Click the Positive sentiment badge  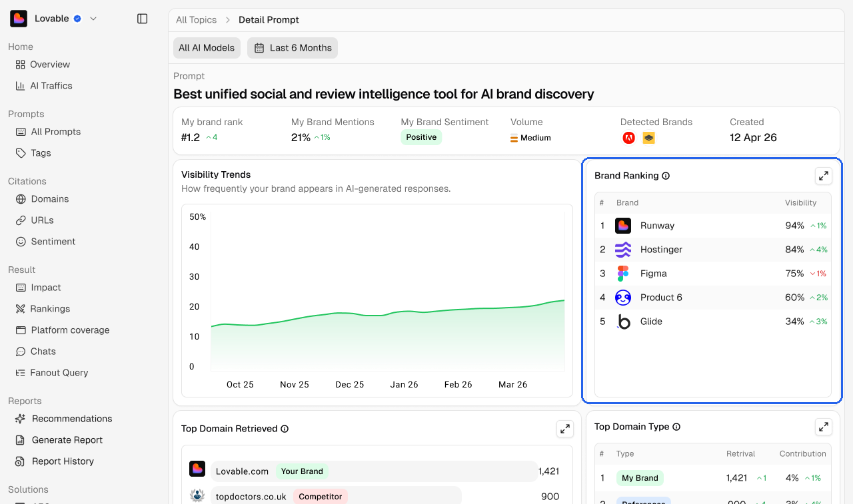point(421,137)
